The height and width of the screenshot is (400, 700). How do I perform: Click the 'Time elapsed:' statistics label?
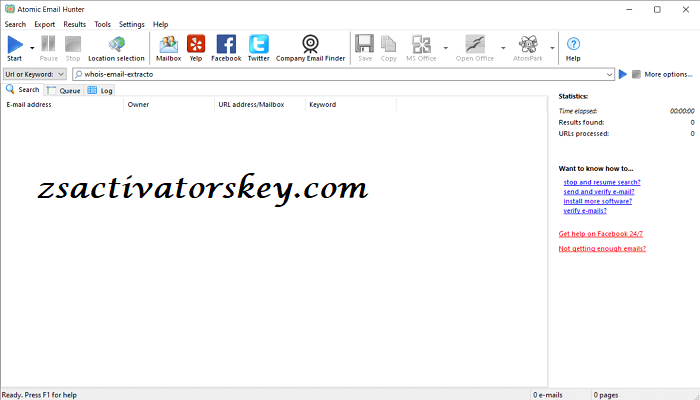point(578,111)
